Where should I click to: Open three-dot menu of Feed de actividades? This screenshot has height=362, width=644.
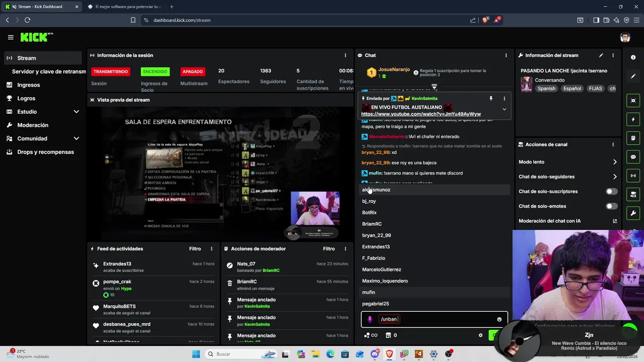coord(211,249)
